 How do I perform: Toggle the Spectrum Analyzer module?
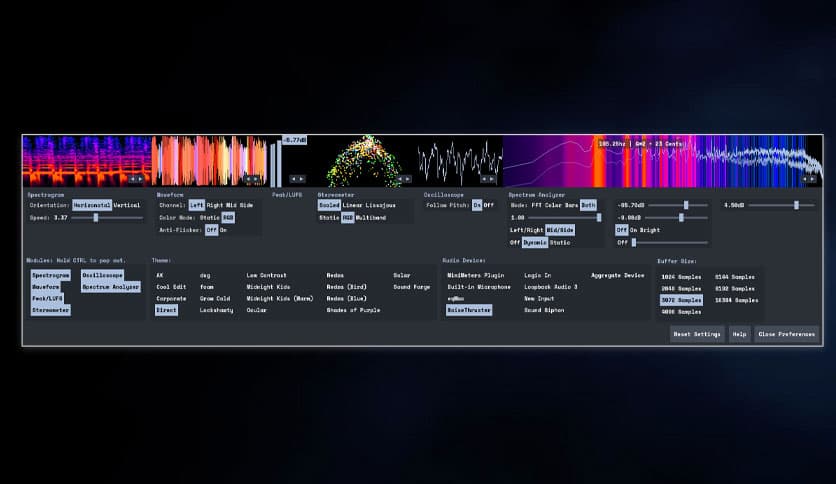point(111,286)
